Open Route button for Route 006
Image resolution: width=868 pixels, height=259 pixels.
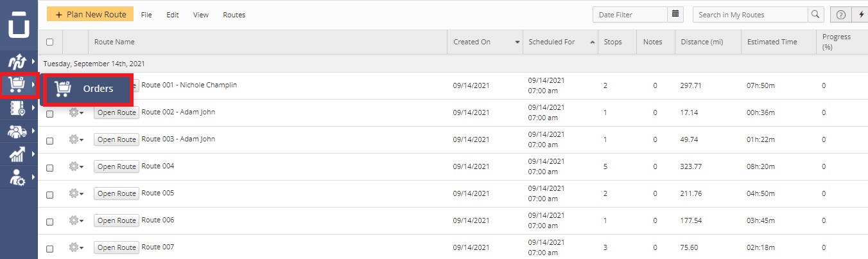pyautogui.click(x=117, y=220)
